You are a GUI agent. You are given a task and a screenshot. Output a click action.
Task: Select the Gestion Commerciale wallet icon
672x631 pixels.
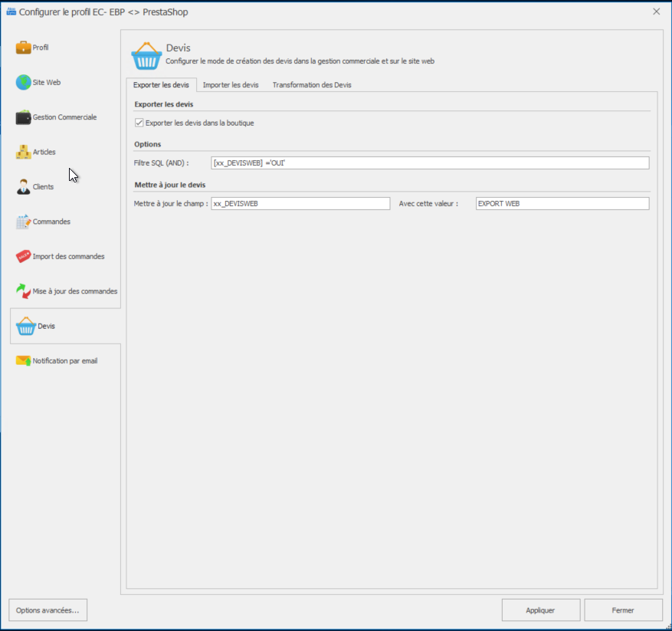[23, 117]
